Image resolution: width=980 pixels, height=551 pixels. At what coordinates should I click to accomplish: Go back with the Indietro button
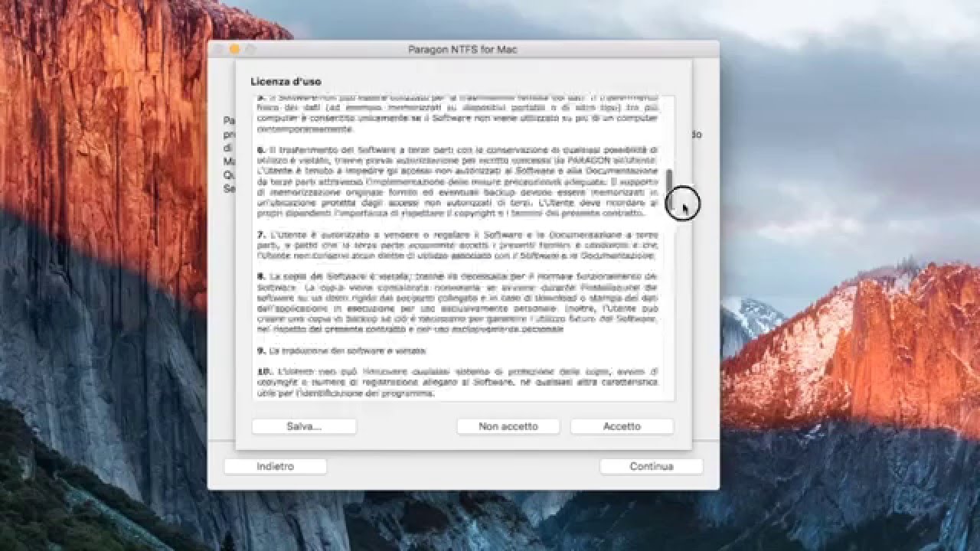pyautogui.click(x=275, y=466)
